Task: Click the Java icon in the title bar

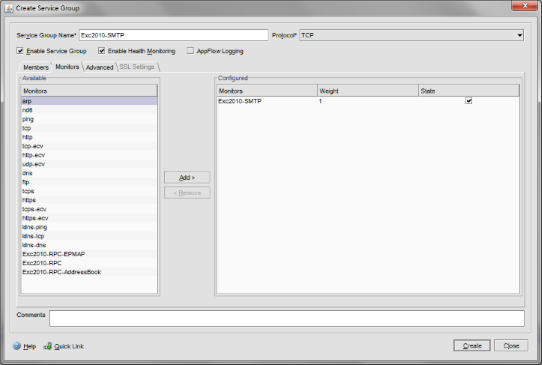Action: click(9, 8)
